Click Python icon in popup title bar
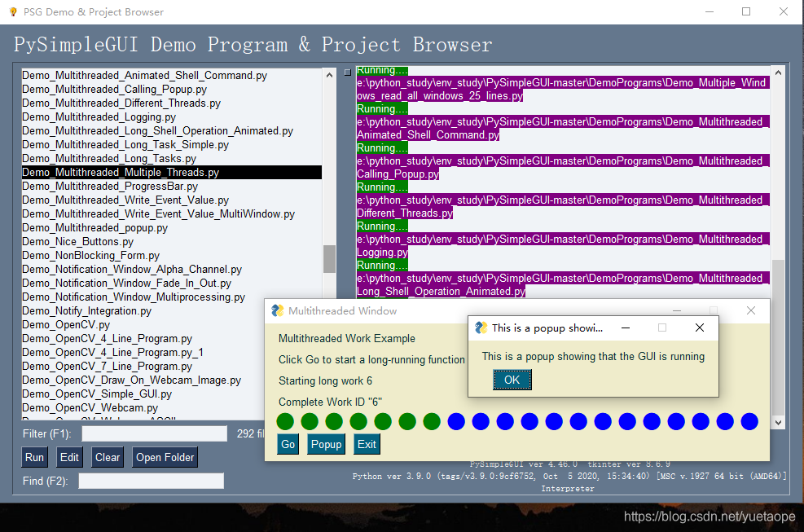 481,328
